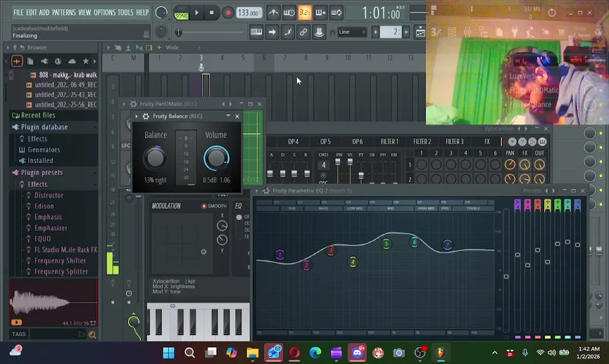Switch to OP 4 tab
Screen dimensions: 609x364
point(293,142)
